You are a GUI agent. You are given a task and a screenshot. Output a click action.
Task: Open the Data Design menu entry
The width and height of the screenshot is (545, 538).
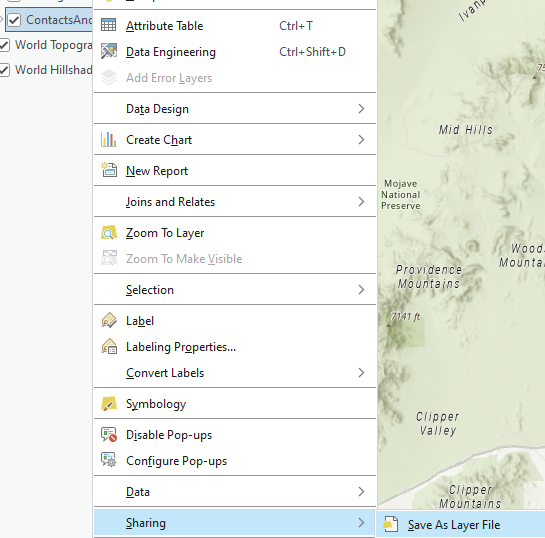click(x=235, y=109)
